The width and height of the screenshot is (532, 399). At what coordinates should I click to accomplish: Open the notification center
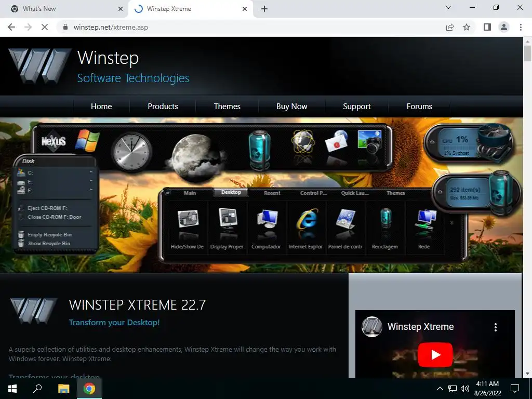(x=515, y=389)
